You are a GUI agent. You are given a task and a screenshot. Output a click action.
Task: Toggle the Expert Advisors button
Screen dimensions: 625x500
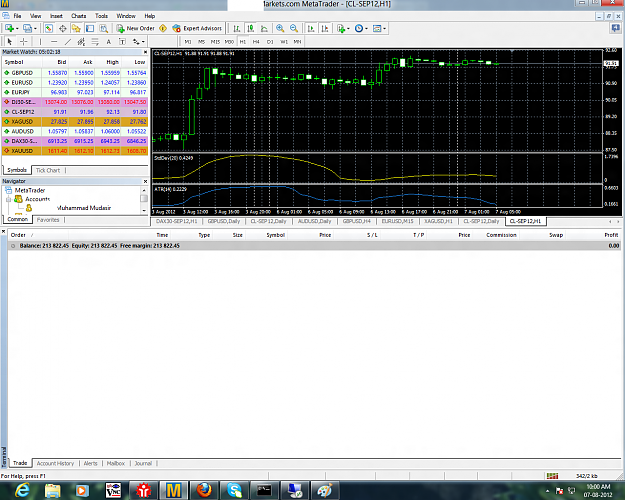(197, 28)
